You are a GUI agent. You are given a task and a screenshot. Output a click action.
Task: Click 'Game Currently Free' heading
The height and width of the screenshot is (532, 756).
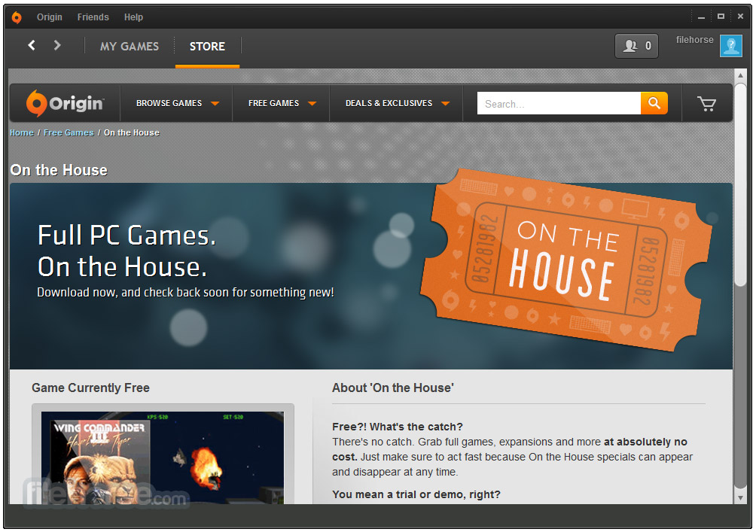point(90,388)
